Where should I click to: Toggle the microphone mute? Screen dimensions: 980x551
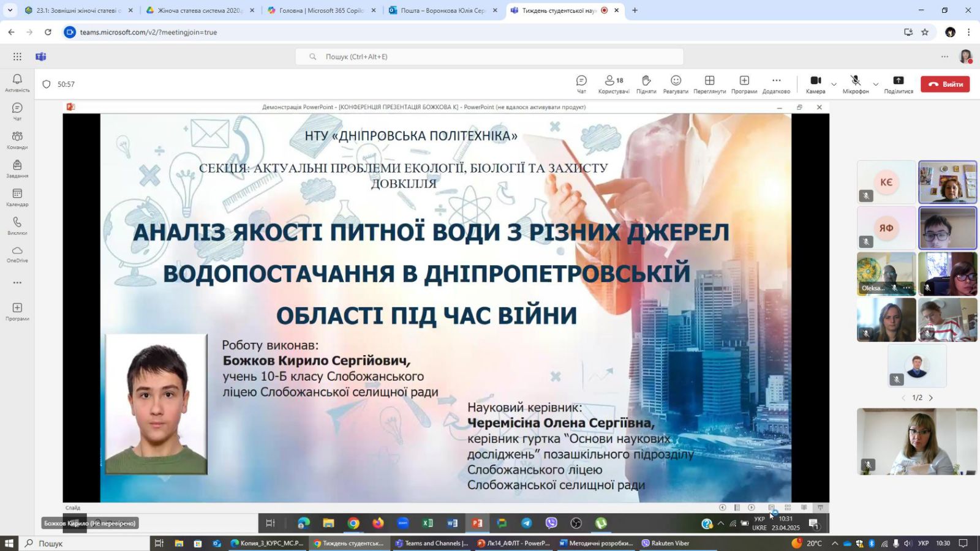point(855,84)
